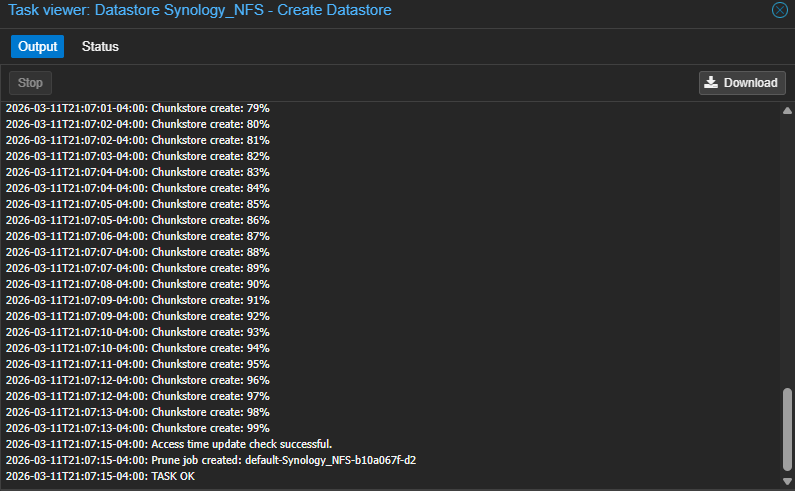Click the log scrollbar down arrow
Viewport: 795px width, 491px height.
[787, 481]
